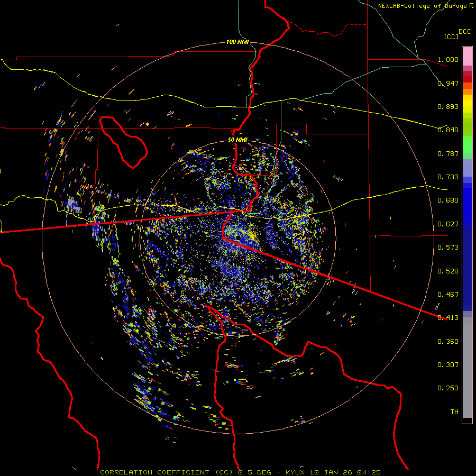476x476 pixels.
Task: Click the KYUX radar site identifier
Action: pyautogui.click(x=295, y=472)
